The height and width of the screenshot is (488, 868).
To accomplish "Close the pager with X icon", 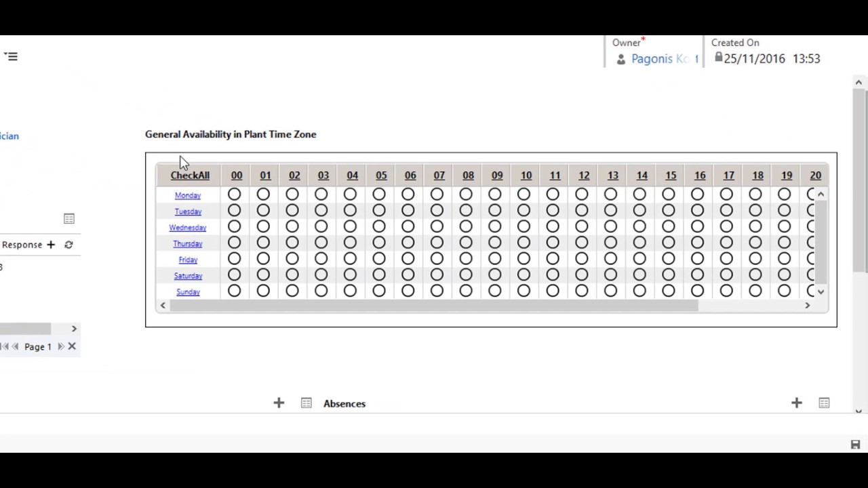I will [x=72, y=346].
